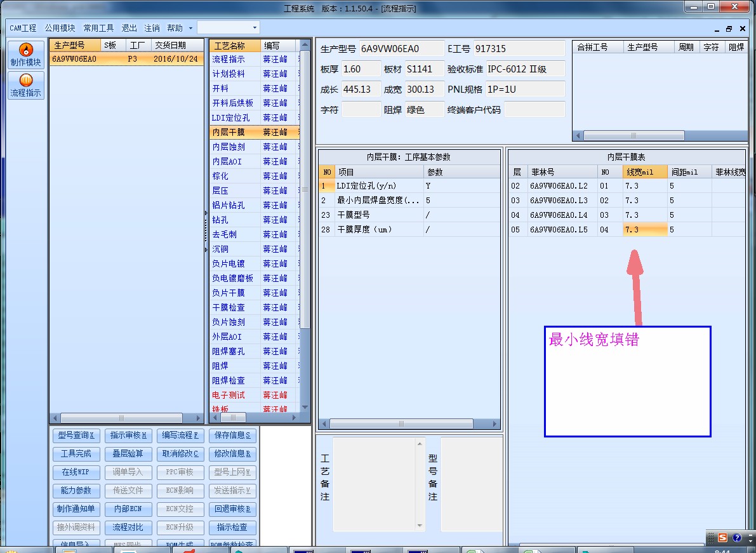Image resolution: width=756 pixels, height=553 pixels.
Task: Select the 干膜厚度(um) parameter row
Action: 409,230
